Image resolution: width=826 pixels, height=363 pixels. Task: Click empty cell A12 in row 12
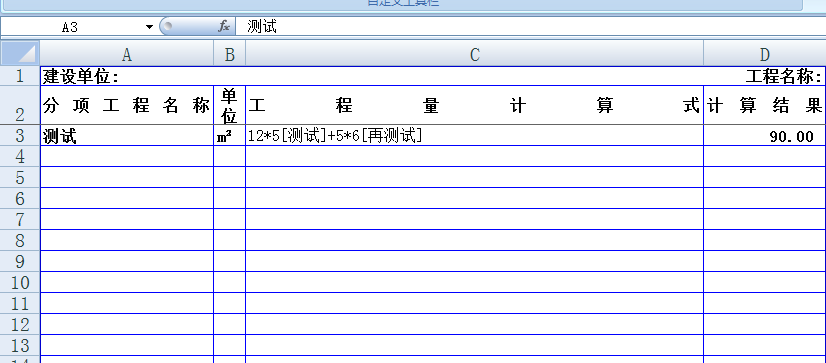pyautogui.click(x=126, y=325)
